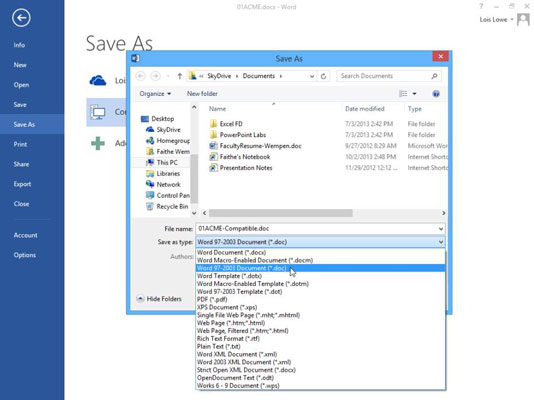534x400 pixels.
Task: Click the back arrow in the Backstage sidebar
Action: [21, 18]
